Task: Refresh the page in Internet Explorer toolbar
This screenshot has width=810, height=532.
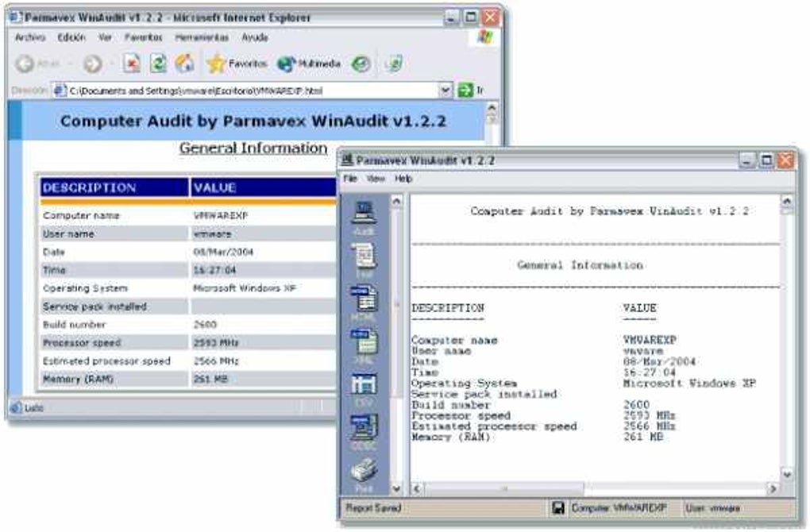Action: 158,64
